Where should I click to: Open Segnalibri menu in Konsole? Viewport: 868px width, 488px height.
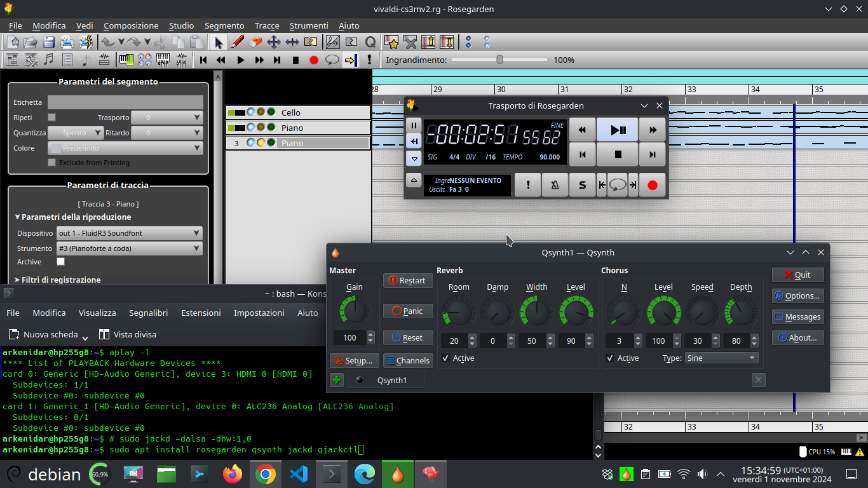click(x=149, y=313)
